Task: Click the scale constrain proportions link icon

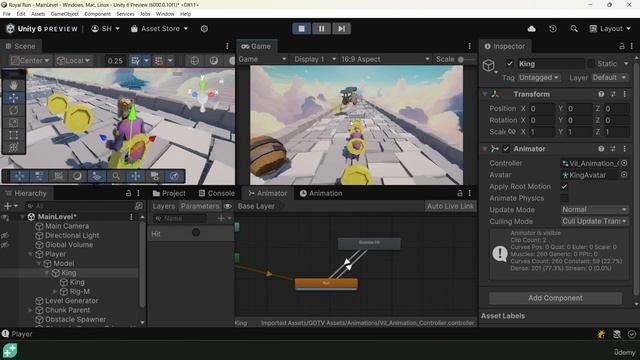Action: (x=511, y=131)
